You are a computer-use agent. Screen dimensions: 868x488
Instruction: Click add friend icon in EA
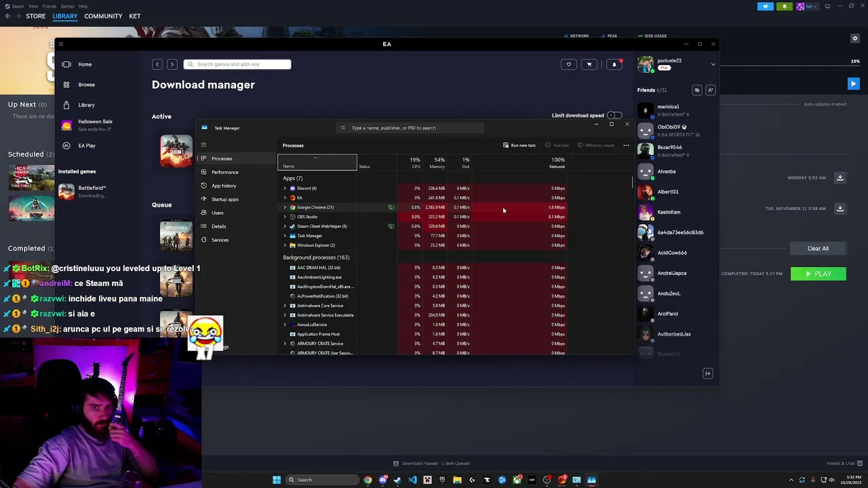(710, 90)
